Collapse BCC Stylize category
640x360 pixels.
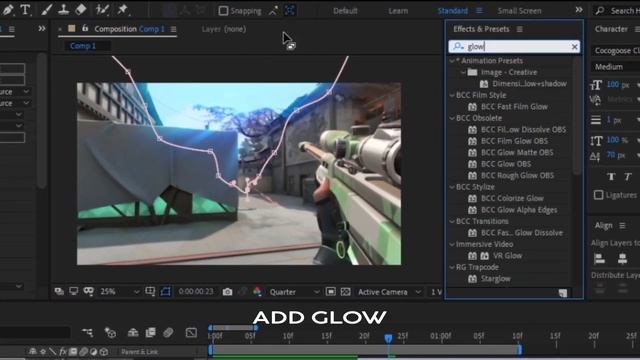point(452,187)
